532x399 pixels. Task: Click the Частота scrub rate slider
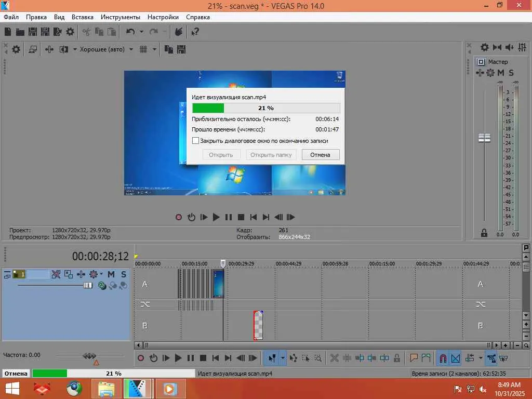click(89, 356)
